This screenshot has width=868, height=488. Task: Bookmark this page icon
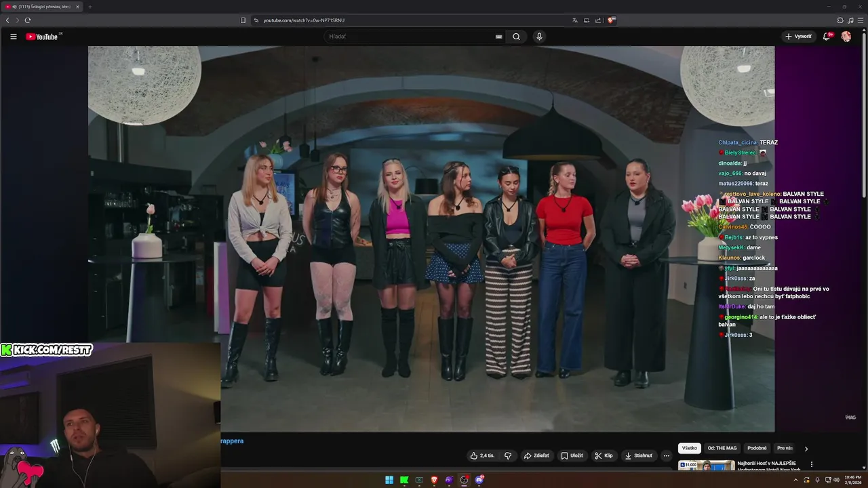(x=243, y=20)
